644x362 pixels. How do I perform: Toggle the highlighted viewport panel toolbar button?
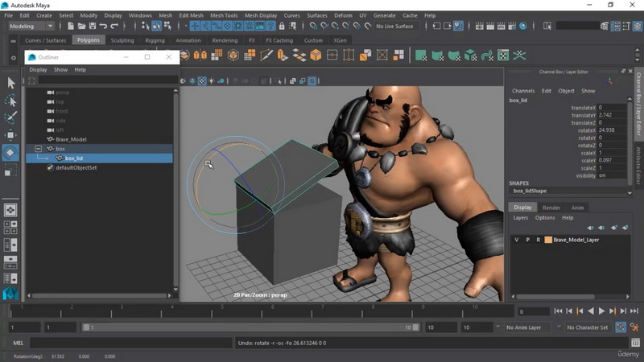[312, 81]
